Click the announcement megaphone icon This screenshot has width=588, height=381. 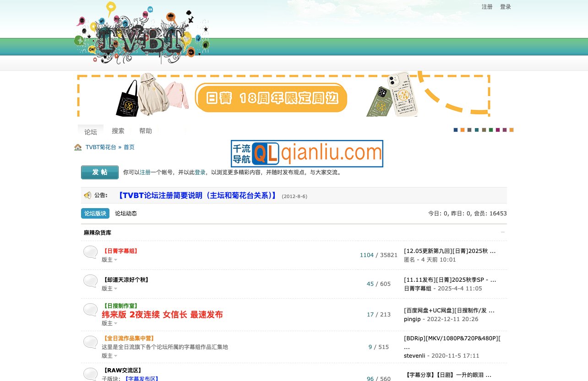click(x=87, y=195)
